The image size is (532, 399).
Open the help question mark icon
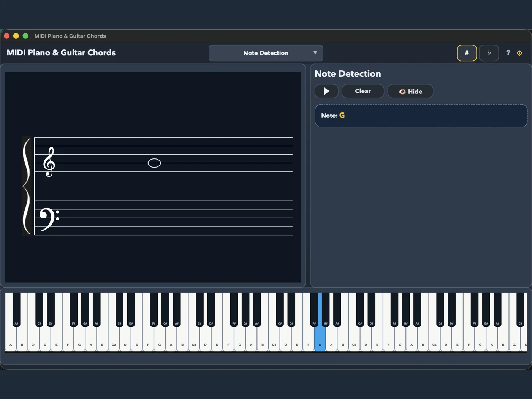508,53
